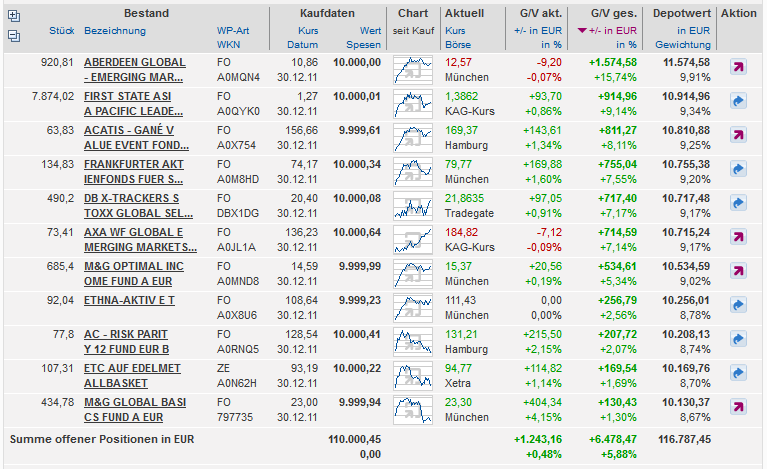The height and width of the screenshot is (469, 767).
Task: Click action arrow for FRANKFURTER AKTIENFONDS row
Action: click(738, 170)
